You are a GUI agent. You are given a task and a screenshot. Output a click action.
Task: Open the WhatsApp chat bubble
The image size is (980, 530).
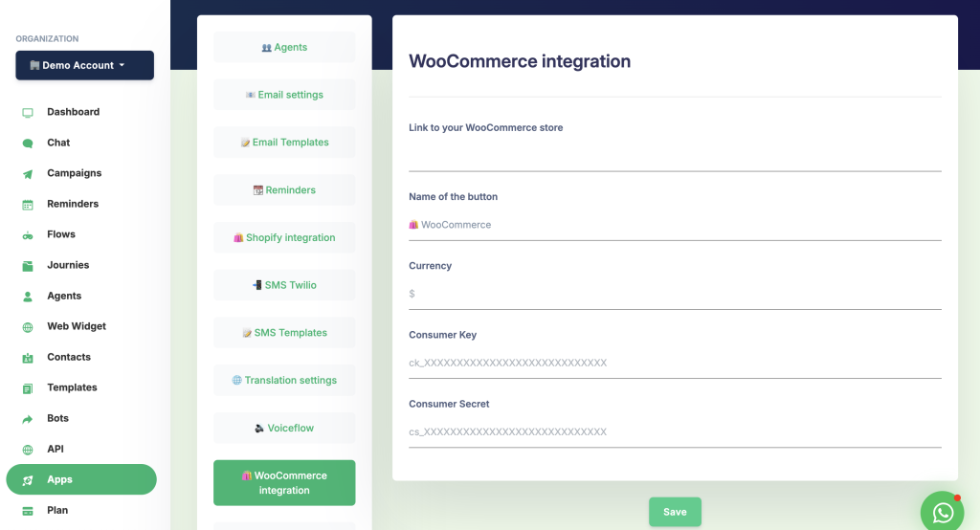click(943, 512)
